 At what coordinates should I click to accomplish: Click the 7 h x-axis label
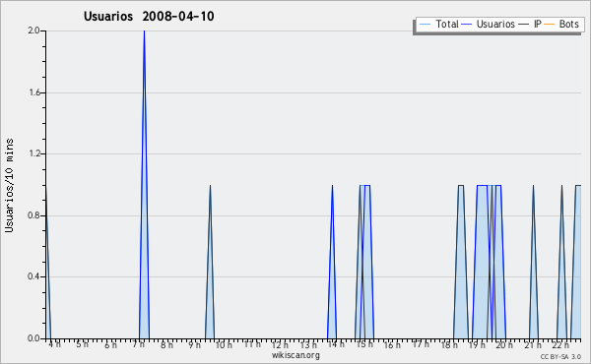(138, 344)
